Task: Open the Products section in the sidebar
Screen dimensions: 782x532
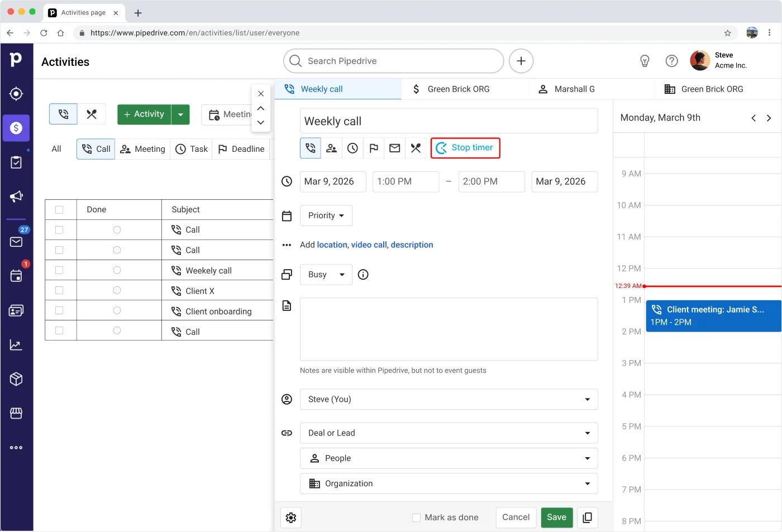Action: [x=16, y=378]
